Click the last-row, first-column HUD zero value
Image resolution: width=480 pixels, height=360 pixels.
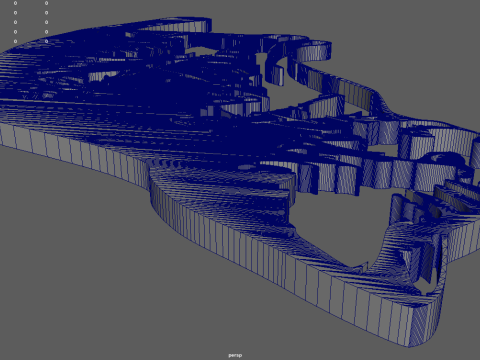[x=15, y=41]
